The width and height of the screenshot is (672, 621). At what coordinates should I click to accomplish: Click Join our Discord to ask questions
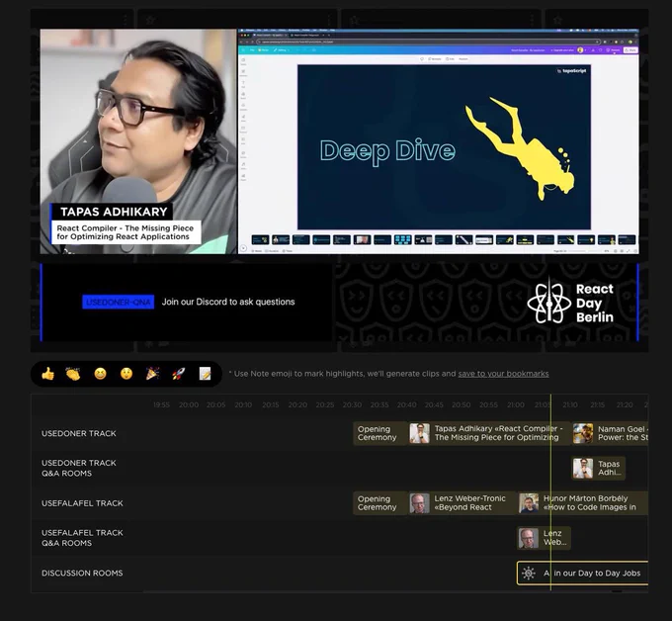point(228,302)
